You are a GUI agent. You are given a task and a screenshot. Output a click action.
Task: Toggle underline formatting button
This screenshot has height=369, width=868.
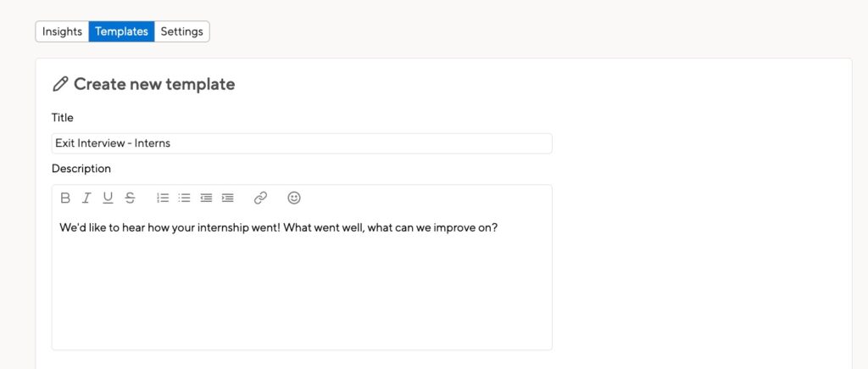coord(108,198)
